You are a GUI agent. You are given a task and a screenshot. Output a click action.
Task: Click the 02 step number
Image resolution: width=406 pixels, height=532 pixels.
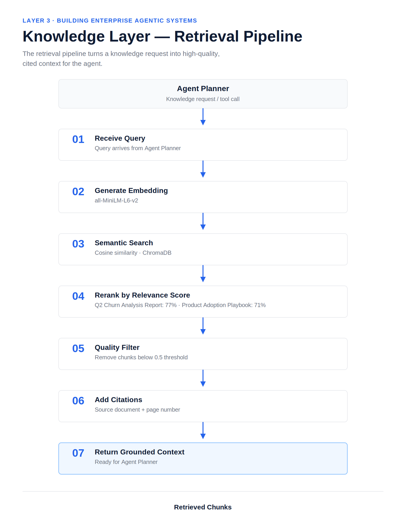coord(78,191)
